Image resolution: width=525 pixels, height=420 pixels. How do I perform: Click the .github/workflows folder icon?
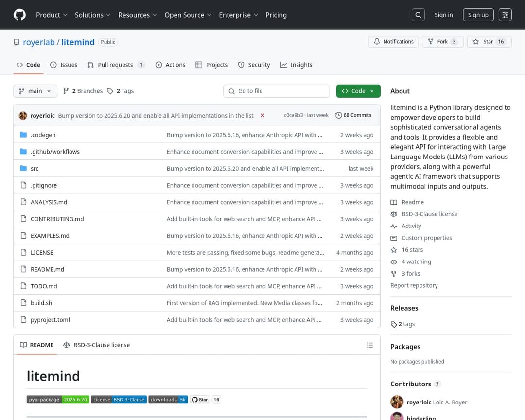pos(23,151)
